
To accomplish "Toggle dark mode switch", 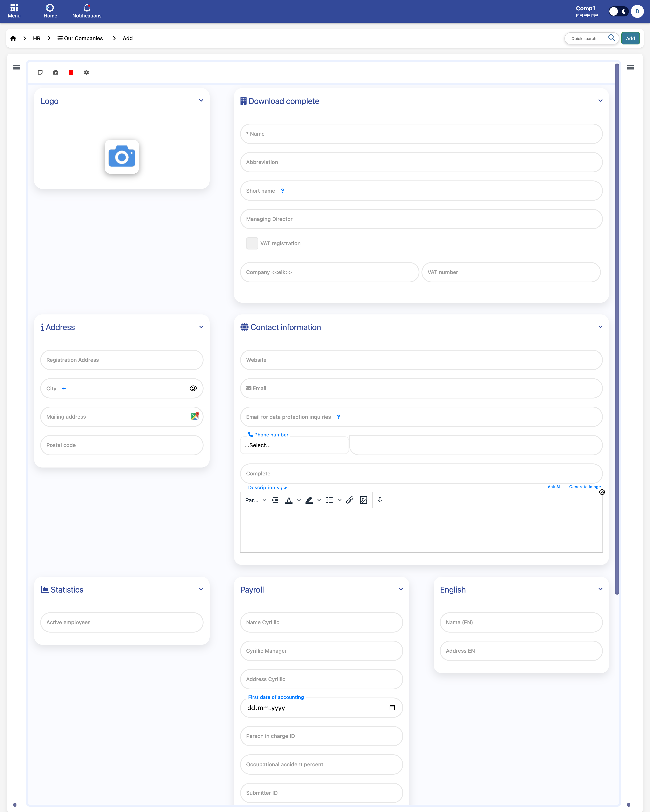I will tap(618, 11).
